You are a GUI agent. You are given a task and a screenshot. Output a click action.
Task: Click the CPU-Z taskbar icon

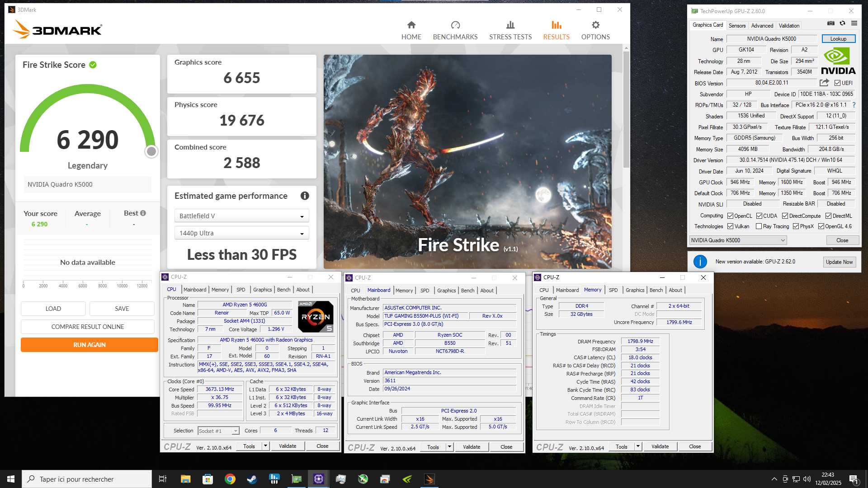318,479
